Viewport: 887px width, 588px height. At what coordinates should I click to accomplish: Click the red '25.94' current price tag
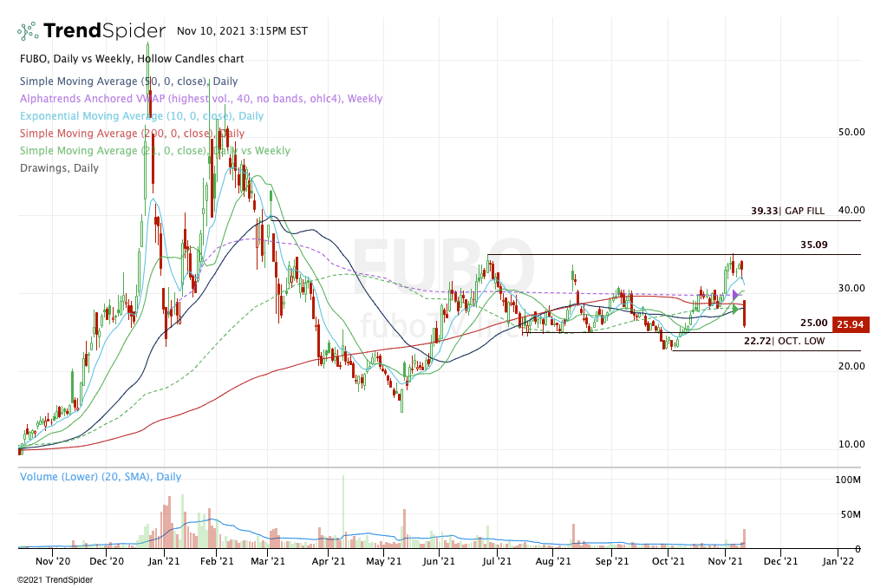click(850, 324)
